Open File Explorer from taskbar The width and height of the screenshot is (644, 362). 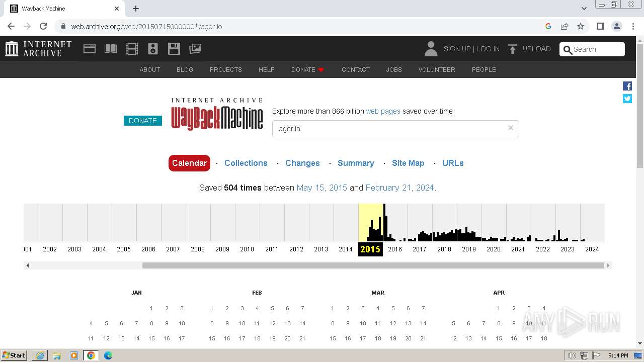[x=57, y=355]
